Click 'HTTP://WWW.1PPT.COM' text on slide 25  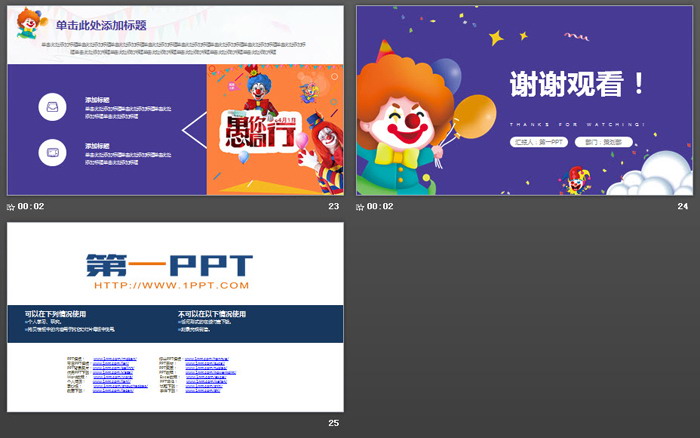(x=171, y=285)
